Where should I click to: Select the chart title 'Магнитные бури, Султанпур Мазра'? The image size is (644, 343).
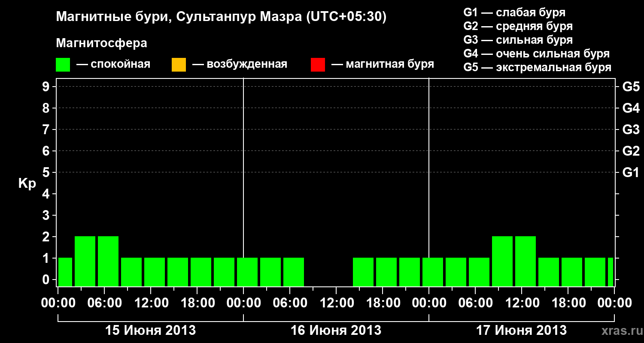point(179,17)
